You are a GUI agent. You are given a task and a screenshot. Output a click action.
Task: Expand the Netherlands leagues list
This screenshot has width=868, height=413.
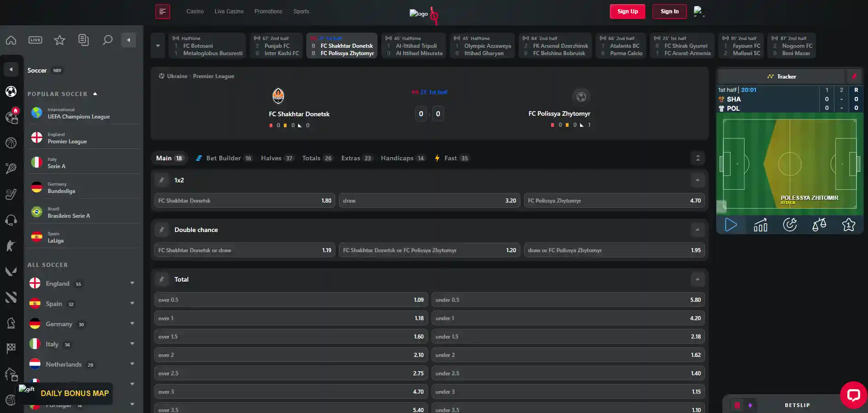tap(132, 364)
